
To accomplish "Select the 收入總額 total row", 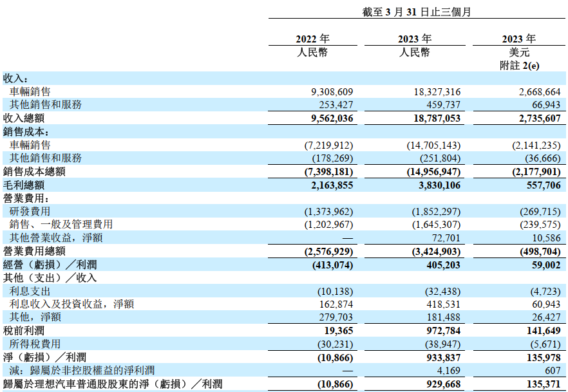I will [27, 118].
